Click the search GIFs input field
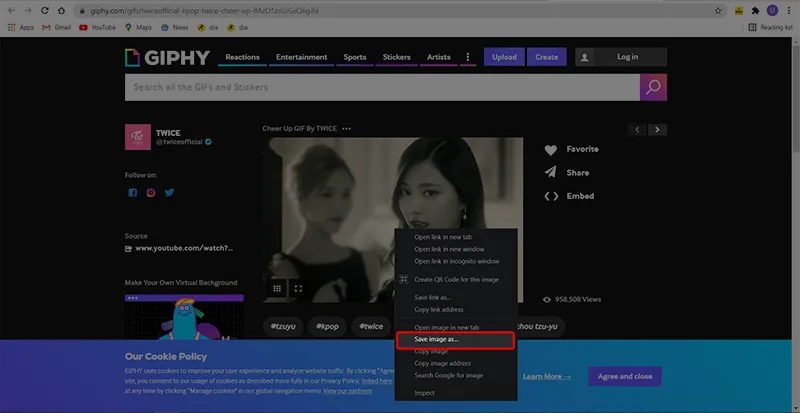Viewport: 800px width, 413px height. 382,87
